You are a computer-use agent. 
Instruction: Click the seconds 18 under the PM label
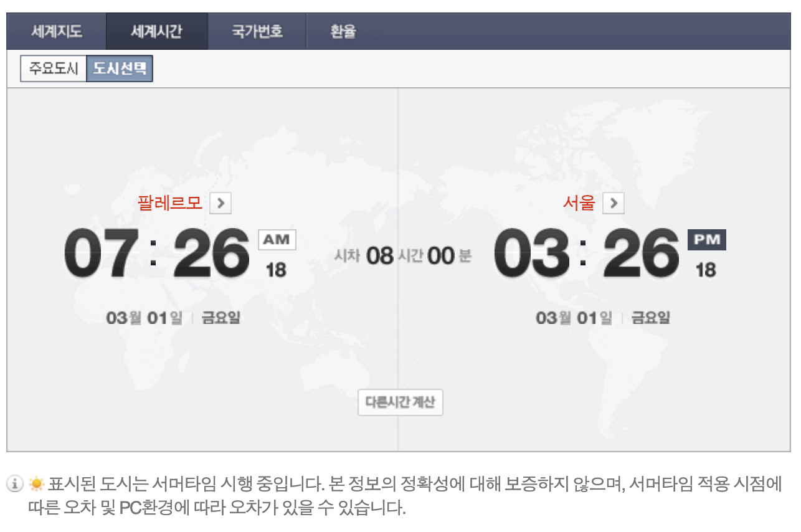pyautogui.click(x=706, y=270)
